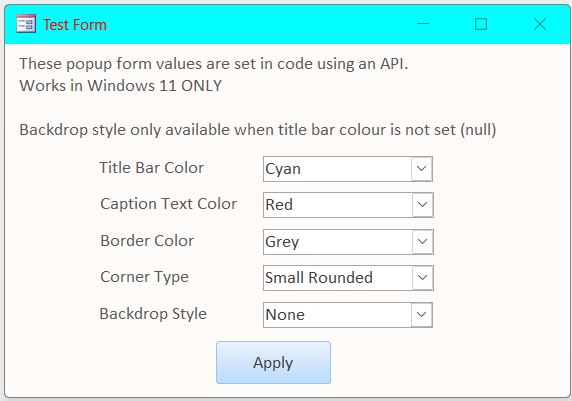Click the Test Form icon in title bar

tap(26, 24)
